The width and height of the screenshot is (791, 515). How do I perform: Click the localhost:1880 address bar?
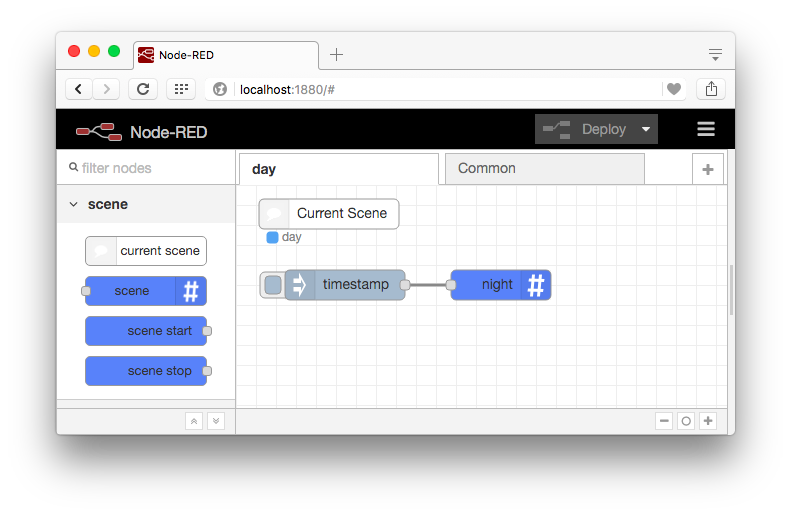[x=446, y=90]
